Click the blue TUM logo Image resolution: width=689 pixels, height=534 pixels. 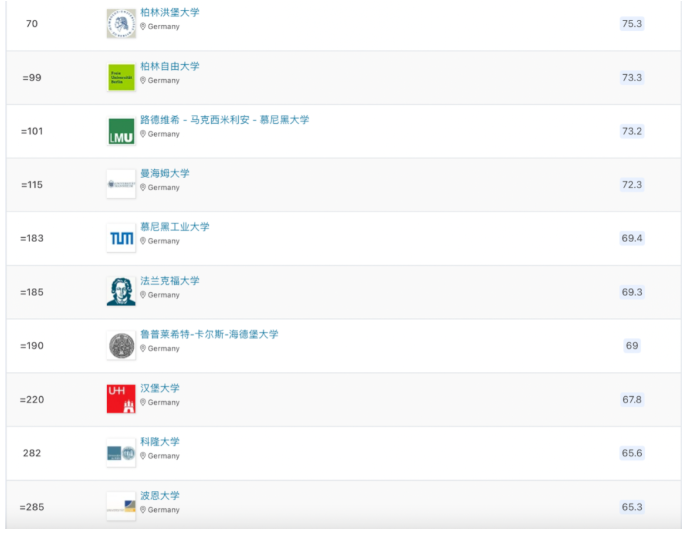click(x=121, y=238)
